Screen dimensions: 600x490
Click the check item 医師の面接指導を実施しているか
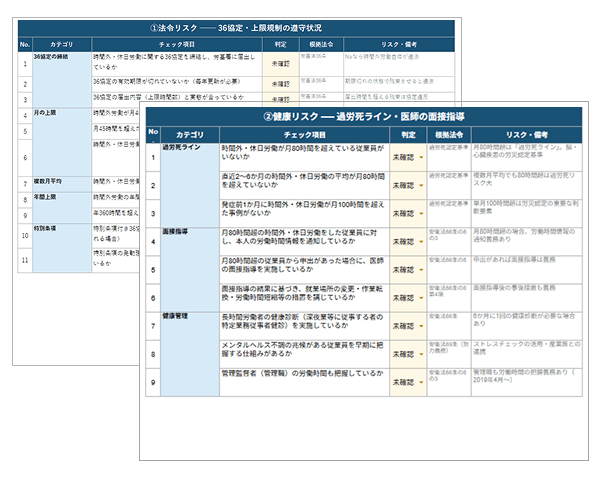tap(305, 270)
